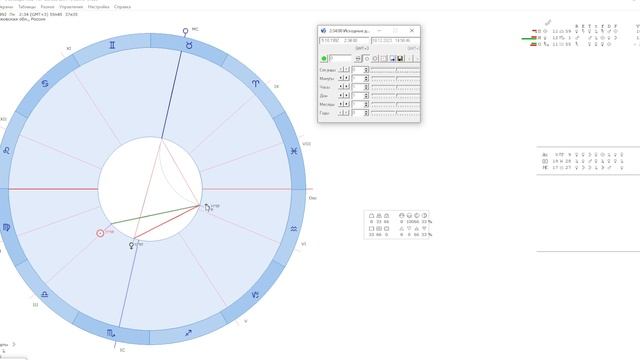
Task: Click the hours spinner arrows
Action: (366, 87)
